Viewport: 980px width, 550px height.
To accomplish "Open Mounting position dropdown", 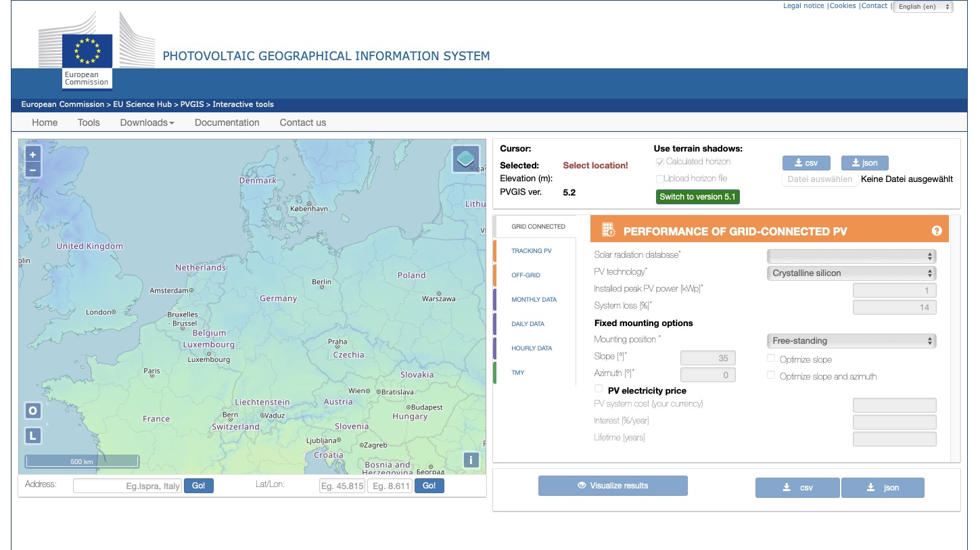I will pos(851,341).
